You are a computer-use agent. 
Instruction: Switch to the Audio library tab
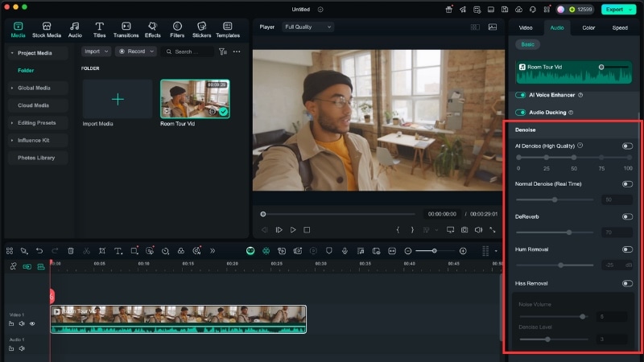pos(75,30)
